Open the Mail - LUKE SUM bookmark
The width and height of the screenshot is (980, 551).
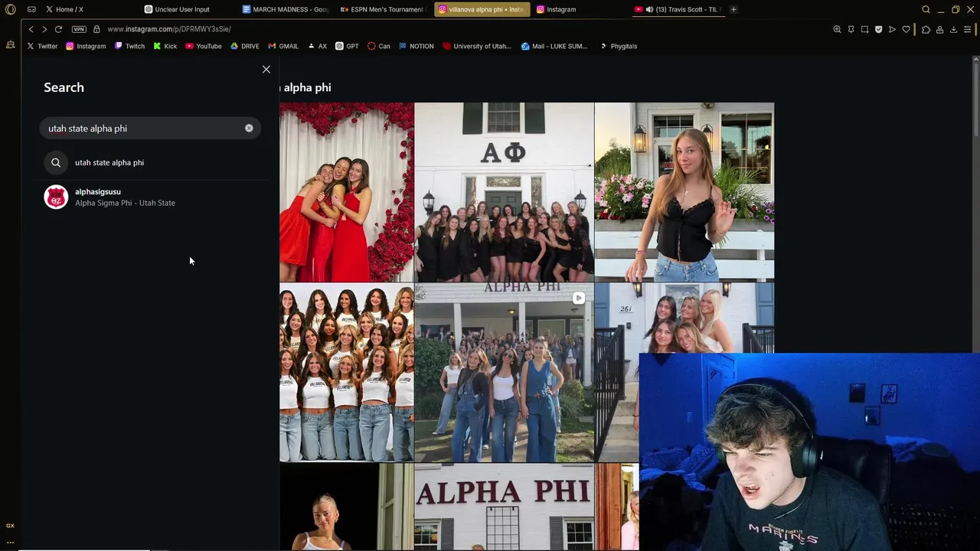(x=554, y=46)
